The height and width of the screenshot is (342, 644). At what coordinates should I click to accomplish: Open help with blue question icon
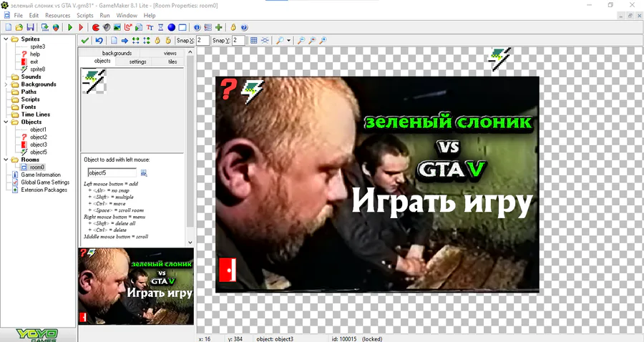coord(245,27)
